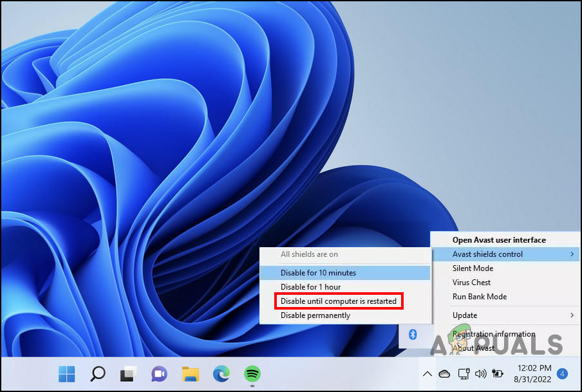Open taskbar Search magnifier
Viewport: 582px width, 392px height.
click(x=98, y=373)
